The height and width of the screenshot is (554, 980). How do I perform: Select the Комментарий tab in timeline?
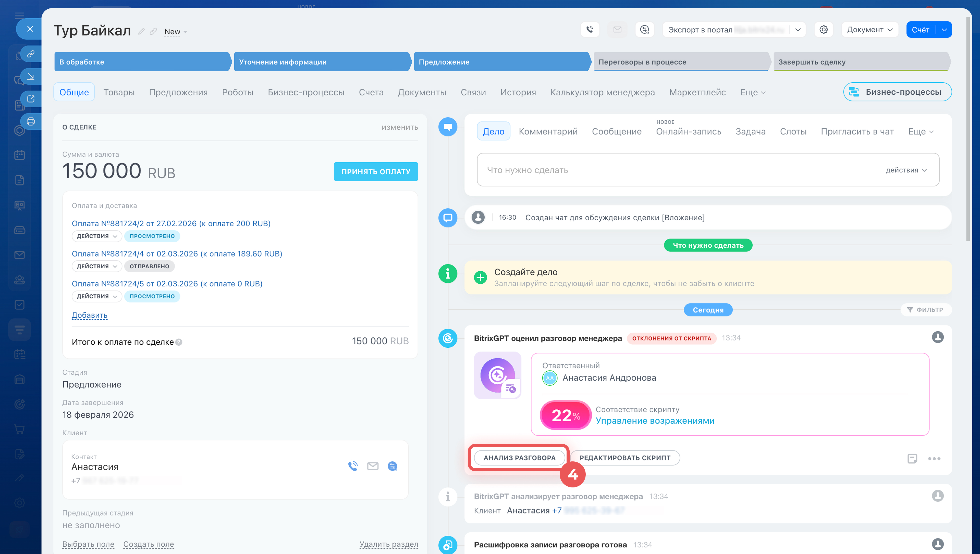(548, 132)
